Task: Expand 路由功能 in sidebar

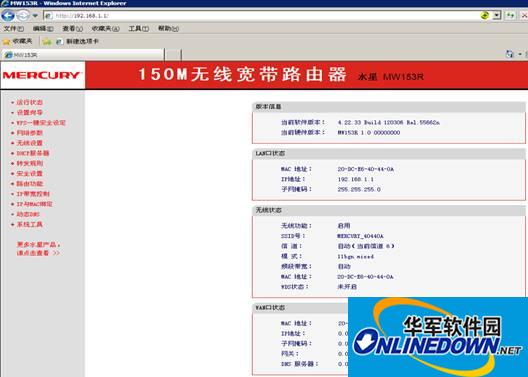Action: [30, 184]
